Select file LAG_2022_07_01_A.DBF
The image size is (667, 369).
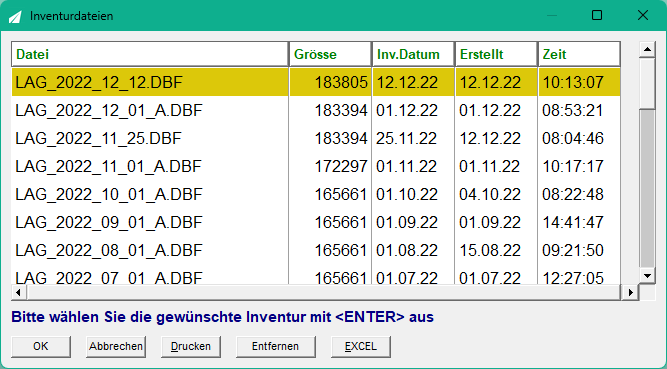pyautogui.click(x=109, y=277)
